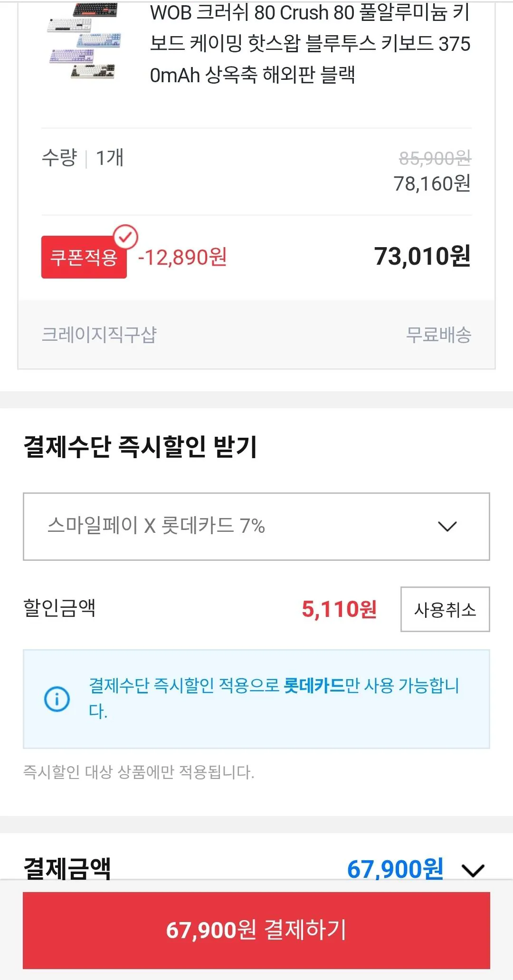This screenshot has width=513, height=980.
Task: Open the 크레이지직구샵 seller shop link
Action: [99, 335]
